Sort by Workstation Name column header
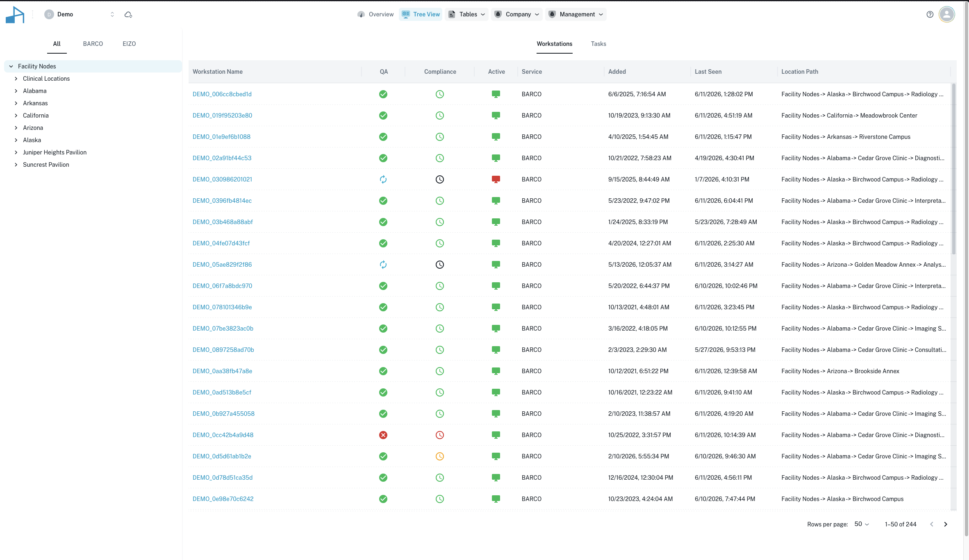 (218, 72)
